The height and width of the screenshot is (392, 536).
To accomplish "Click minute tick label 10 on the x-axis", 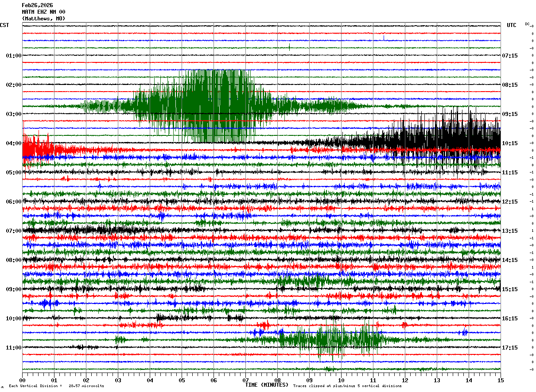I will pos(342,380).
